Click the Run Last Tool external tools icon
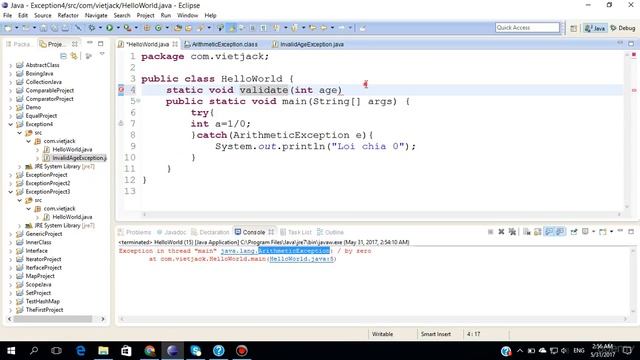This screenshot has width=640, height=360. (127, 28)
